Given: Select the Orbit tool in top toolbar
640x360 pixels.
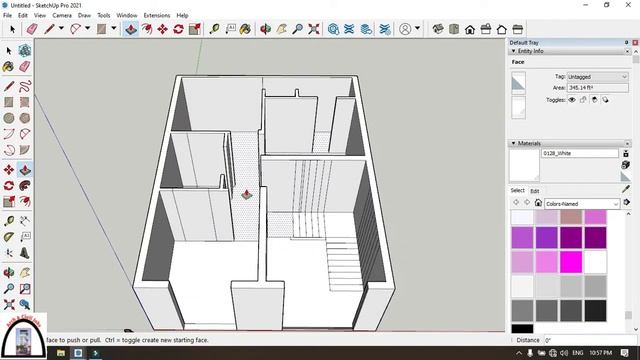Looking at the screenshot, I should pyautogui.click(x=266, y=29).
